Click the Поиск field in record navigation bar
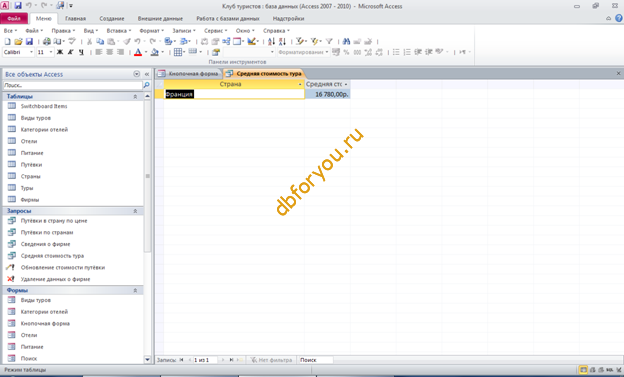 pyautogui.click(x=316, y=360)
